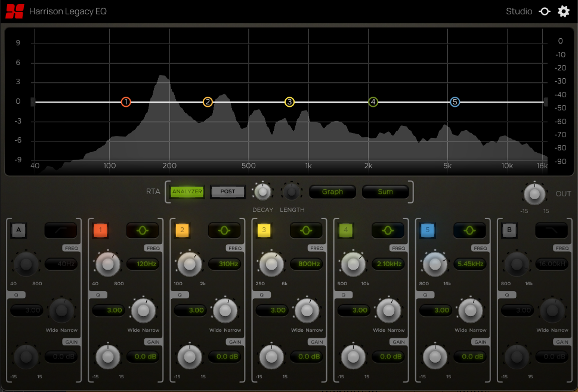Enable filter band A
The width and height of the screenshot is (578, 392).
[18, 230]
